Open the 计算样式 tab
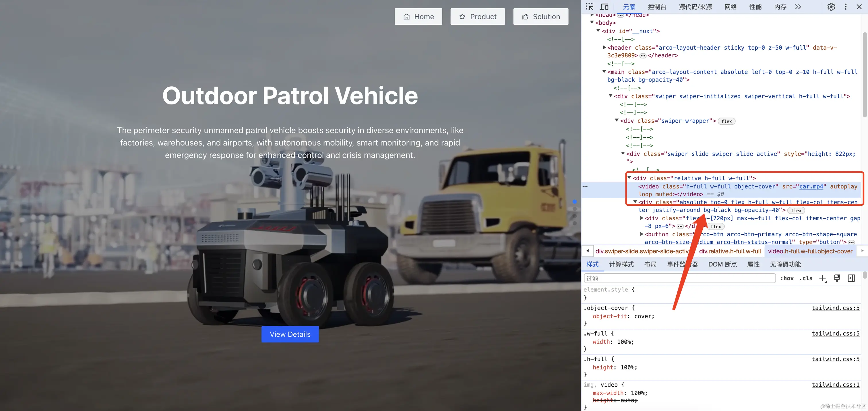Viewport: 868px width, 411px height. pyautogui.click(x=621, y=264)
